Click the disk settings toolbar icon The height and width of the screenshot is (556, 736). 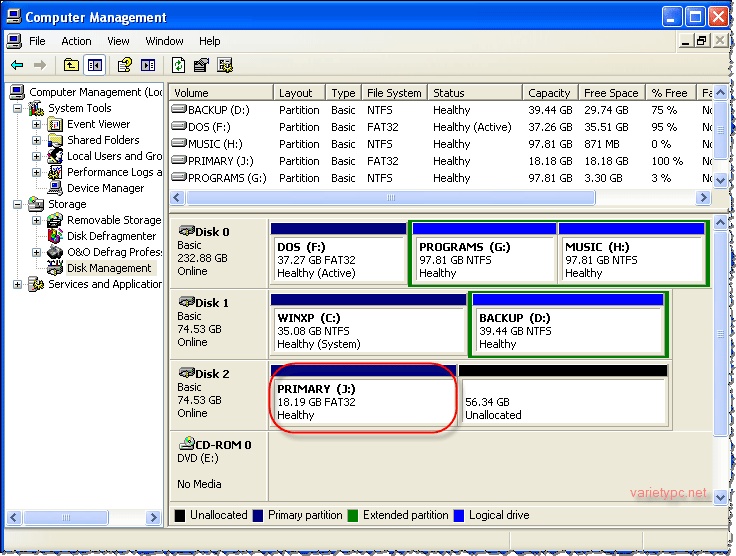tap(225, 65)
